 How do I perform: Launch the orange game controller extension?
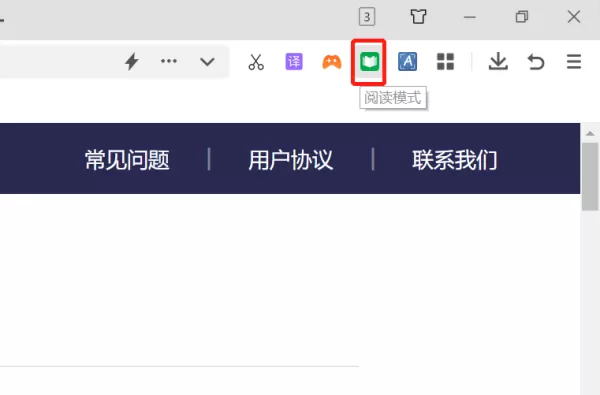tap(332, 62)
